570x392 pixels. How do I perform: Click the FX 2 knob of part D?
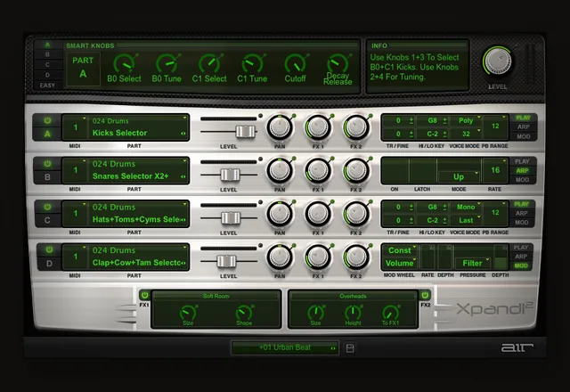[356, 257]
